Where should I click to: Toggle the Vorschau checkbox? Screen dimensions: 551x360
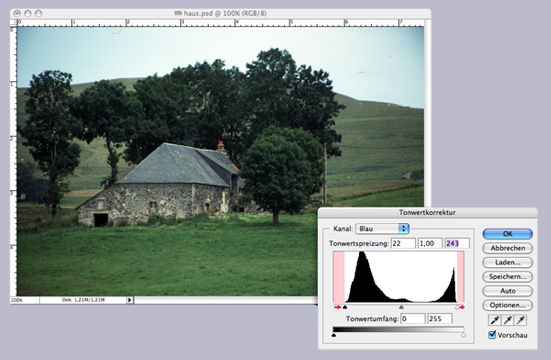492,335
